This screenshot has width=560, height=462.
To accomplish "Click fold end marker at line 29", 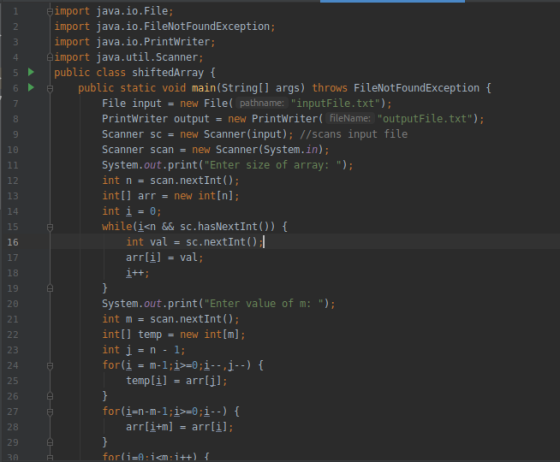I will pos(50,442).
